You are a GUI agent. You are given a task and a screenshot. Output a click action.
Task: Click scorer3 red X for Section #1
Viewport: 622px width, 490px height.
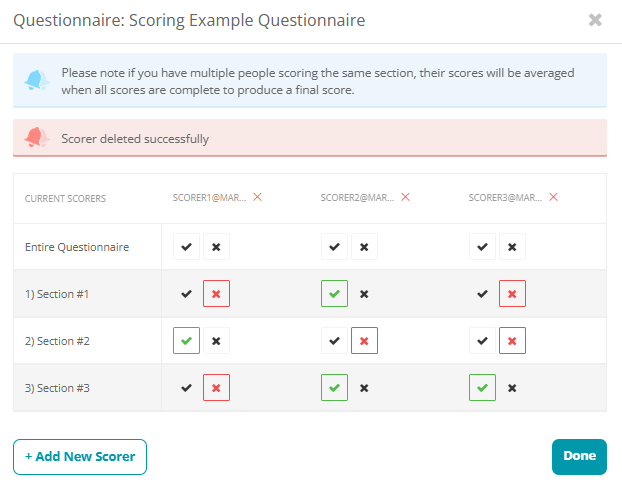(x=512, y=294)
